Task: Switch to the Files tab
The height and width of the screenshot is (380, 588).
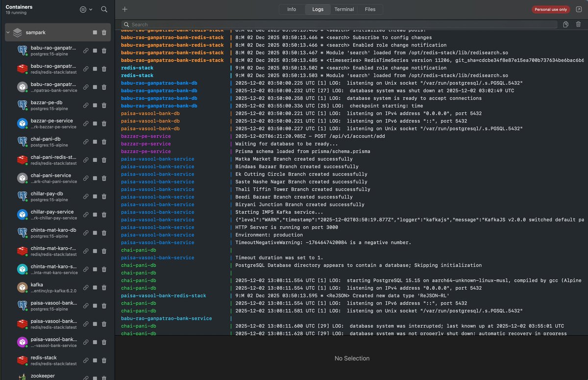Action: (x=370, y=9)
